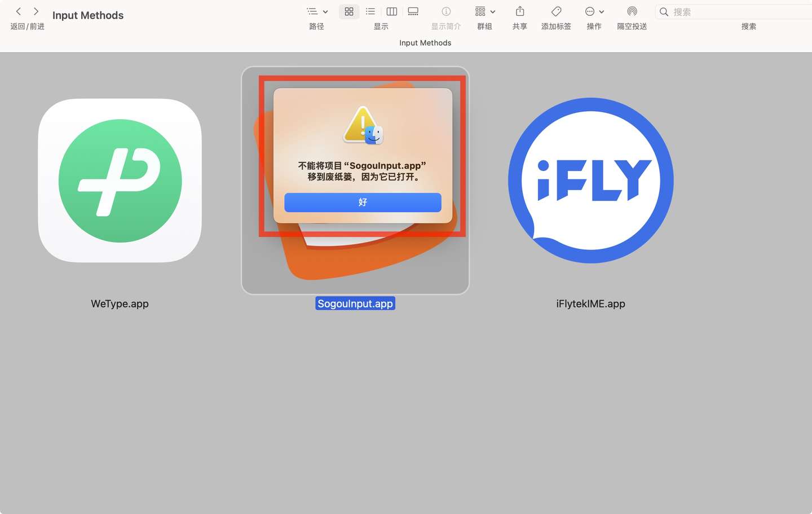Click the Show Info (显示简介) icon
The image size is (812, 514).
coord(446,11)
